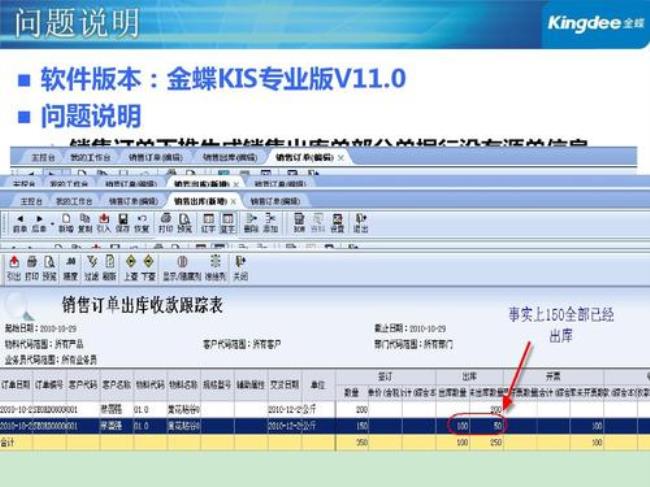Click 物料代码范围: 所有产品 text
Screen dimensions: 650x487
tap(44, 344)
